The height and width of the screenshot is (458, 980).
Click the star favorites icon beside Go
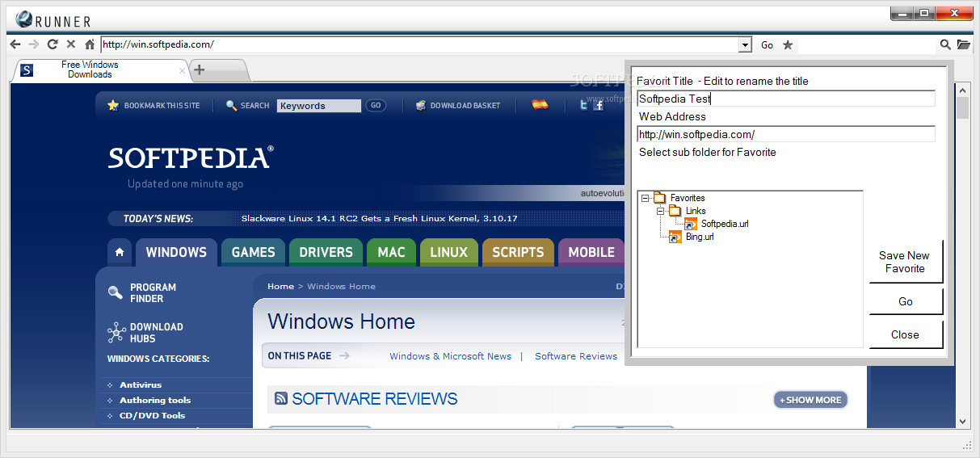(x=788, y=44)
